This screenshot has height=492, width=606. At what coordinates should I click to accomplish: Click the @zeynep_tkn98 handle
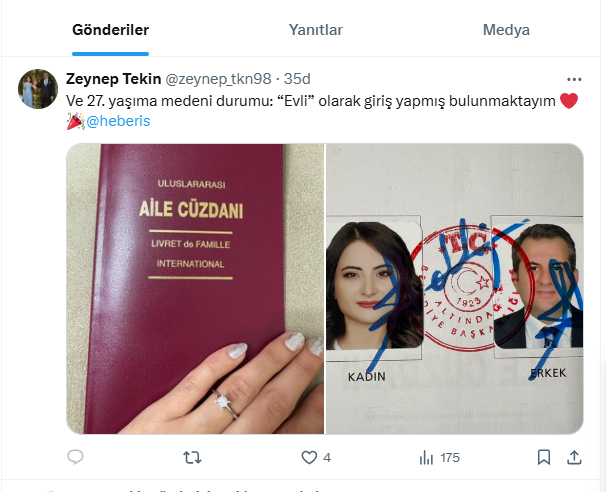click(x=218, y=79)
